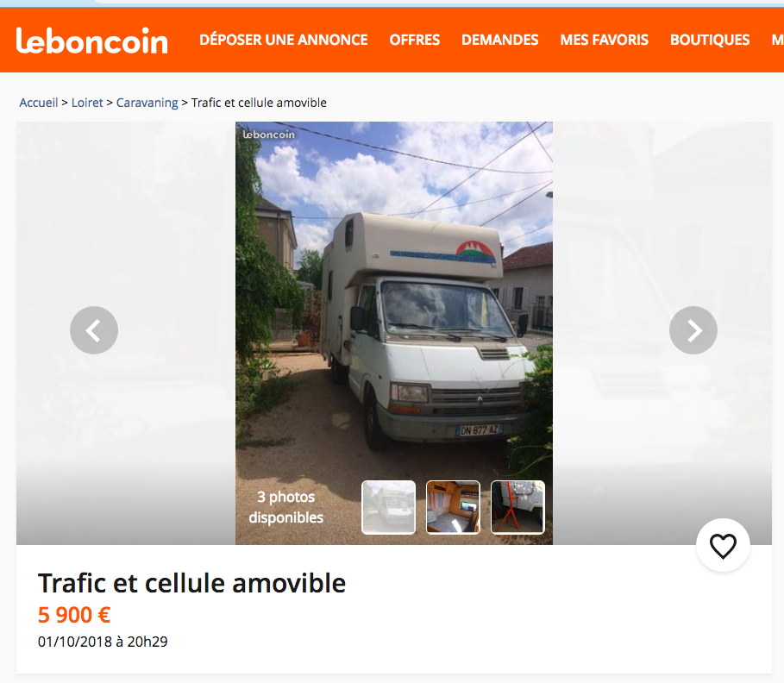Save listing with the heart favorite icon
This screenshot has width=784, height=683.
pos(723,546)
